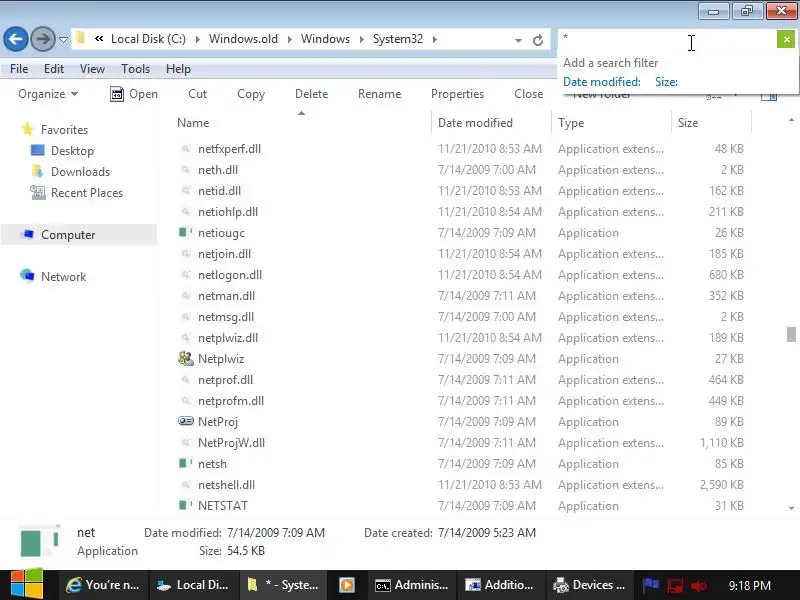Open the Windows Start button
Screen dimensions: 800x600
click(x=27, y=584)
